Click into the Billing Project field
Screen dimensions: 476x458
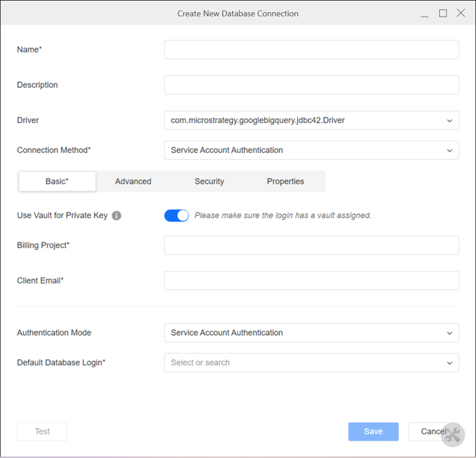[x=311, y=245]
